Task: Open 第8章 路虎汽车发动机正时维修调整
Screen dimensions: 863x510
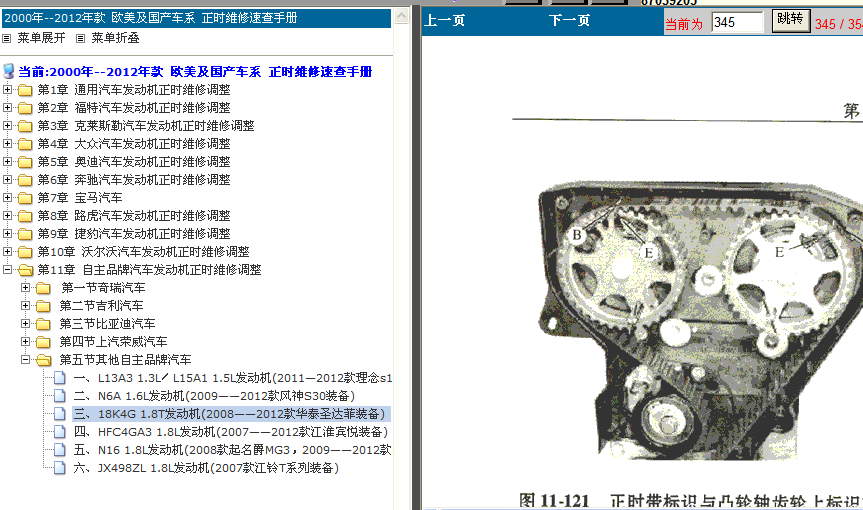Action: [x=134, y=216]
